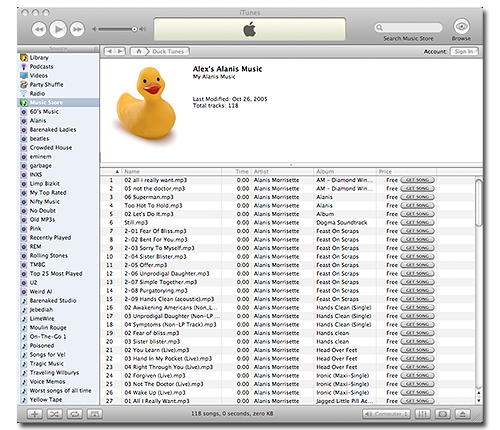This screenshot has width=500, height=430.
Task: Open the Yellow Tape playlist
Action: pyautogui.click(x=58, y=400)
